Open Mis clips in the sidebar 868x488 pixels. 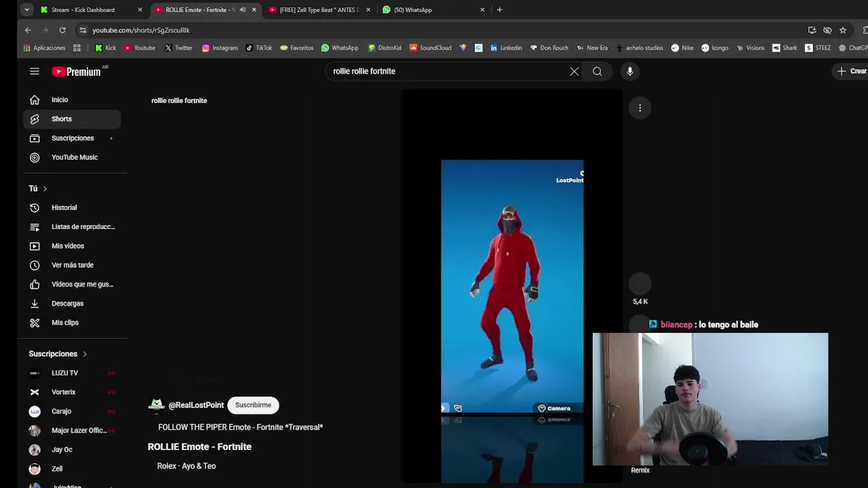(x=72, y=323)
